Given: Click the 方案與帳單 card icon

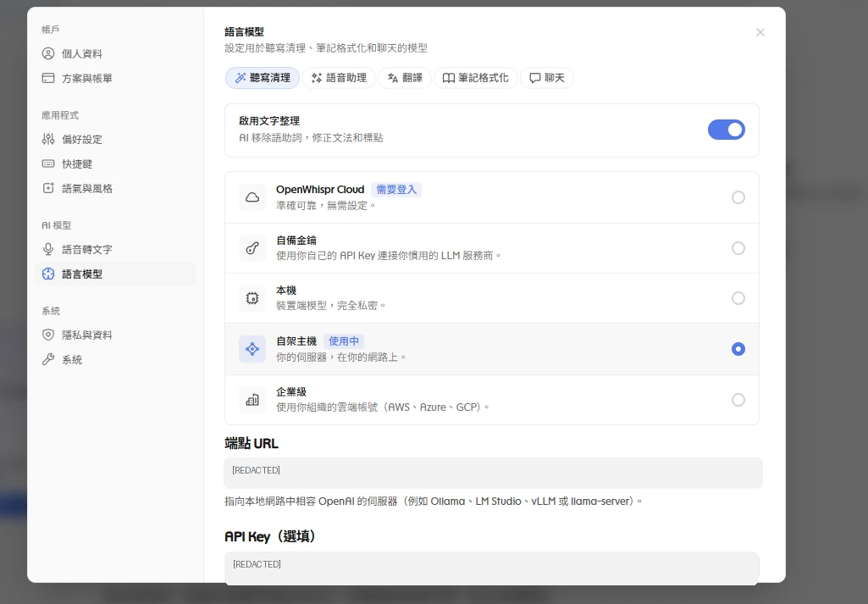Looking at the screenshot, I should coord(48,78).
